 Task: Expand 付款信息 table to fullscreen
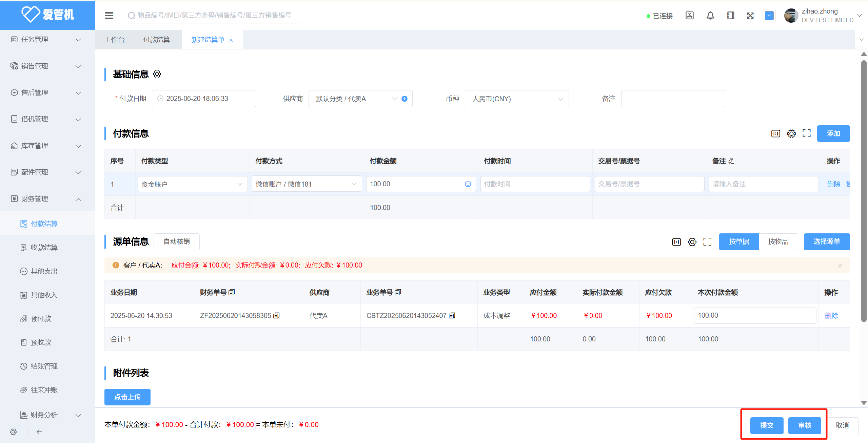[807, 133]
